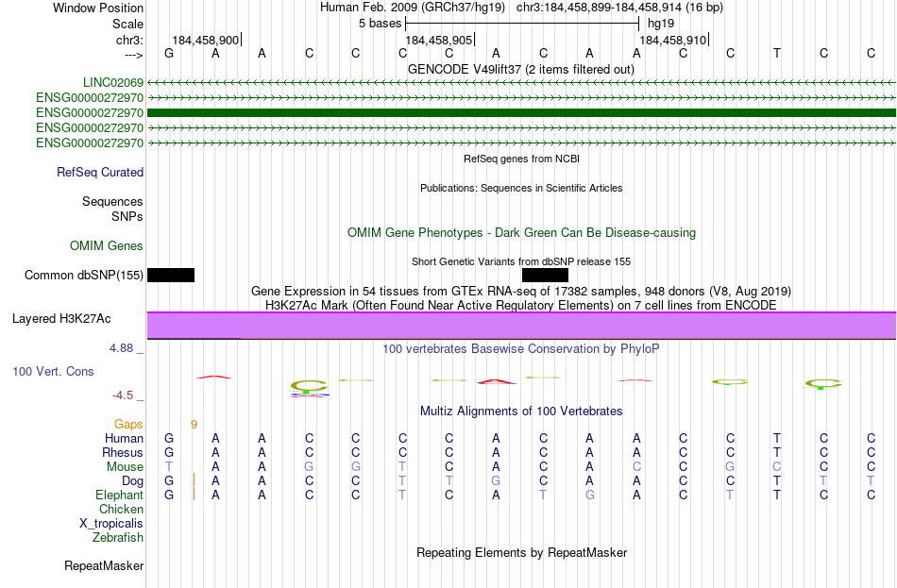Click the only T in the reference base row

777,53
